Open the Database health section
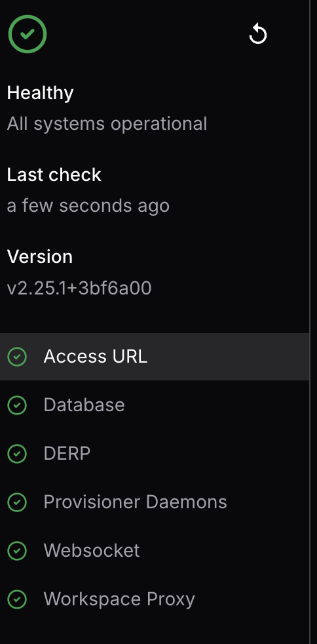The height and width of the screenshot is (644, 317). [x=155, y=405]
